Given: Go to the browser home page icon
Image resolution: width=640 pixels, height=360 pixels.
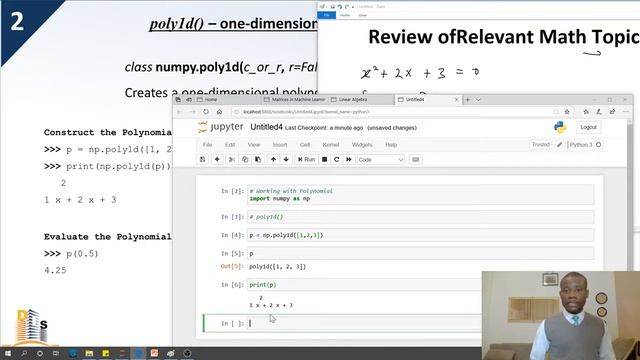Looking at the screenshot, I should (220, 112).
